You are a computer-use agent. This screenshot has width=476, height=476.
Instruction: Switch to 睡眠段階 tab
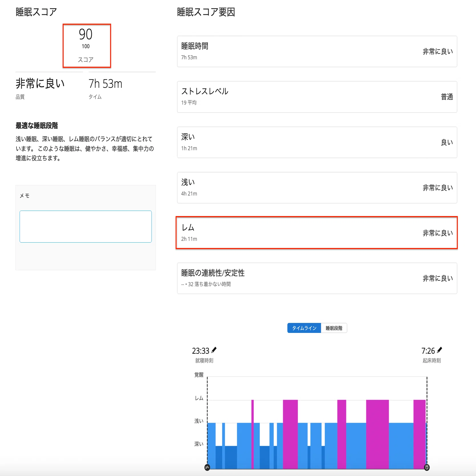point(334,328)
